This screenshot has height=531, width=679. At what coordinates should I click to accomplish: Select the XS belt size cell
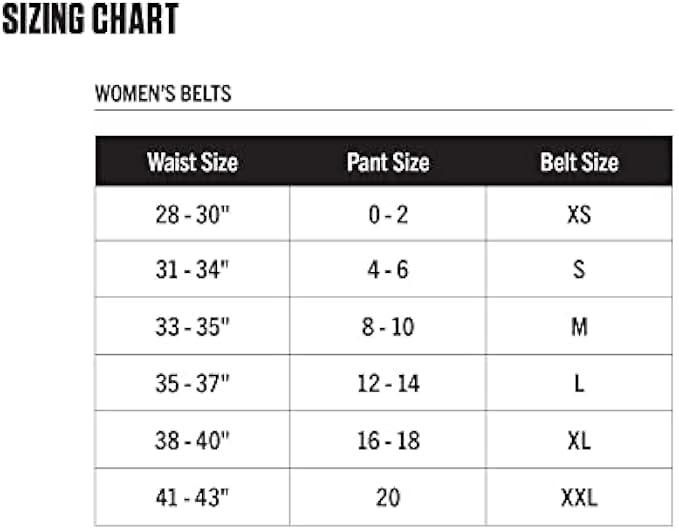(x=579, y=214)
